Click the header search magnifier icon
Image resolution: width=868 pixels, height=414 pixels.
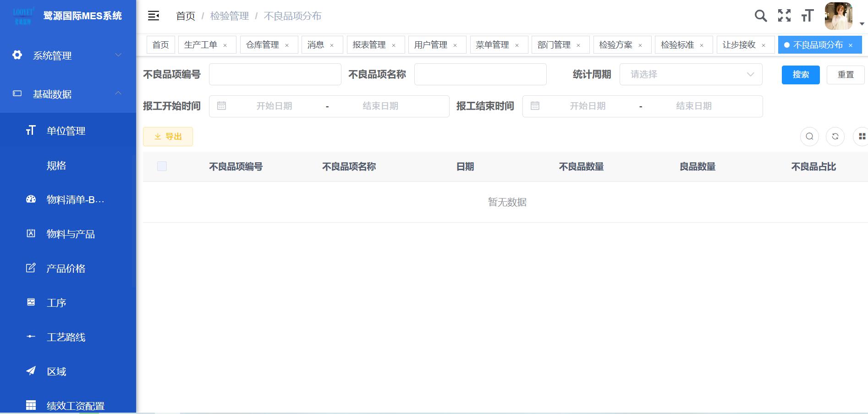pyautogui.click(x=760, y=16)
